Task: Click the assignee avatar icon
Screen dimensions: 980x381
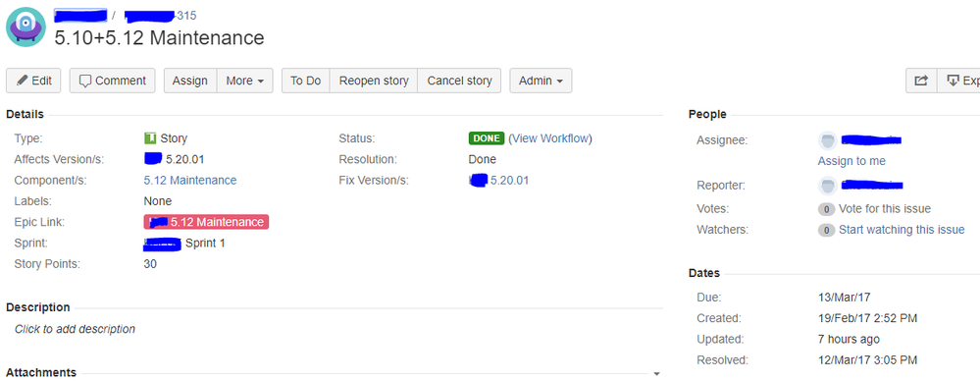Action: (x=828, y=140)
